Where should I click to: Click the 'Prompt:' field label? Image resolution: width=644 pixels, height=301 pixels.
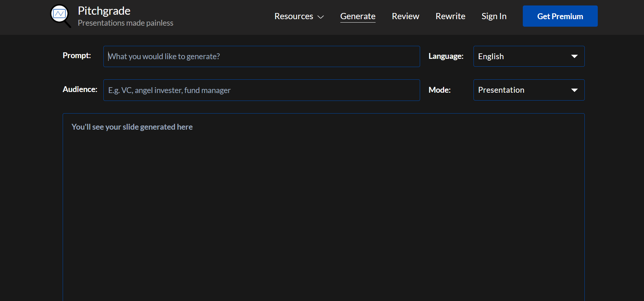[x=77, y=55]
